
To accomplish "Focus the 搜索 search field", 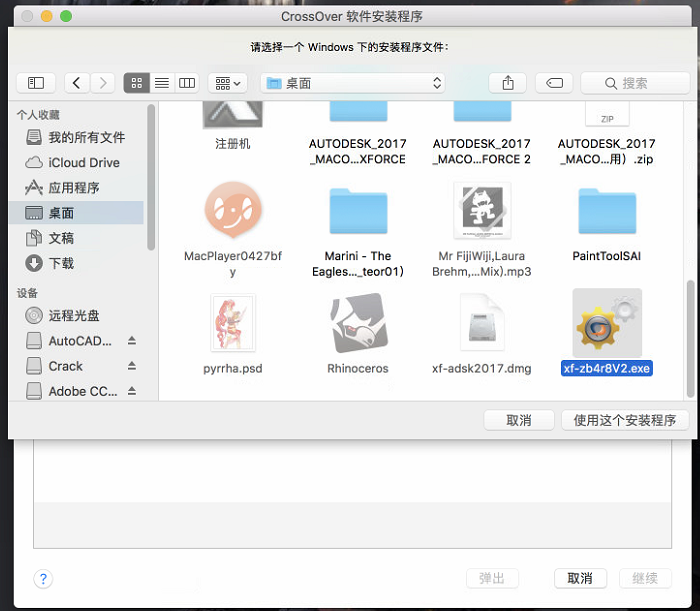I will (x=635, y=83).
